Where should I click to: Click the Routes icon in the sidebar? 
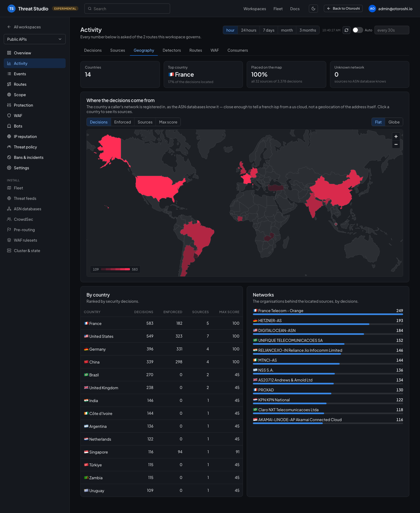click(x=9, y=84)
